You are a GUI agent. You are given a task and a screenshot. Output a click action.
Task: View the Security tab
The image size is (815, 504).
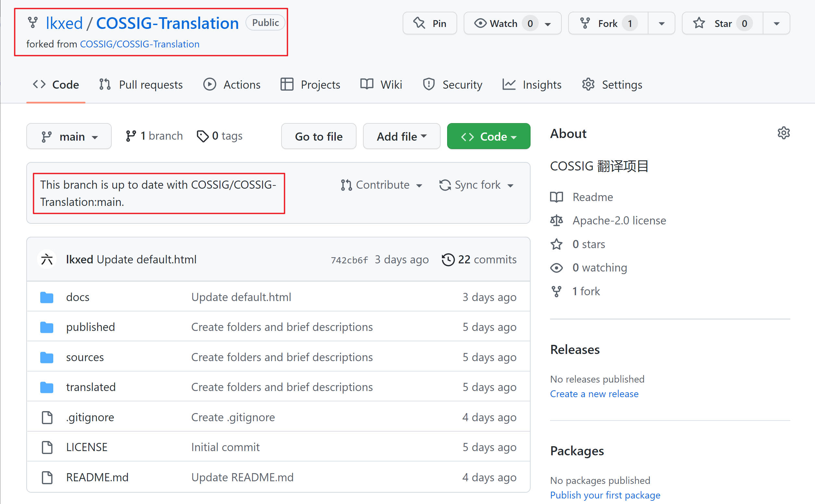(x=453, y=85)
